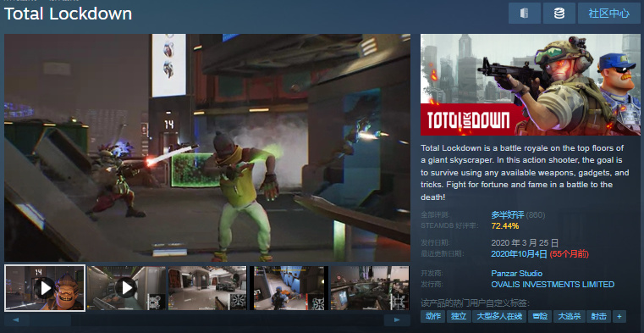Select the 射击 tag

coord(599,316)
